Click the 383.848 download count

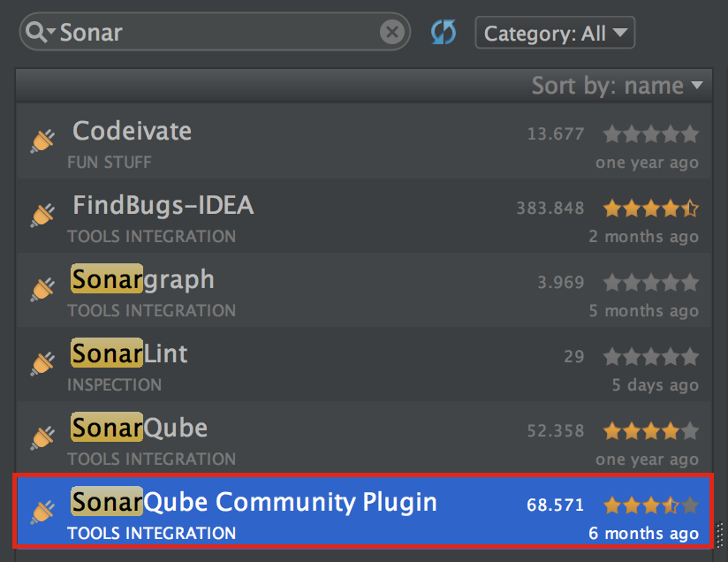pyautogui.click(x=550, y=209)
